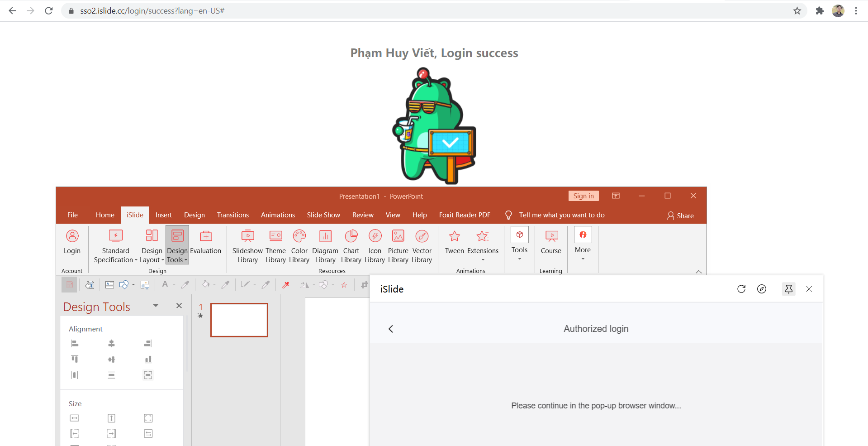Click Align Middle vertically icon

(x=111, y=359)
